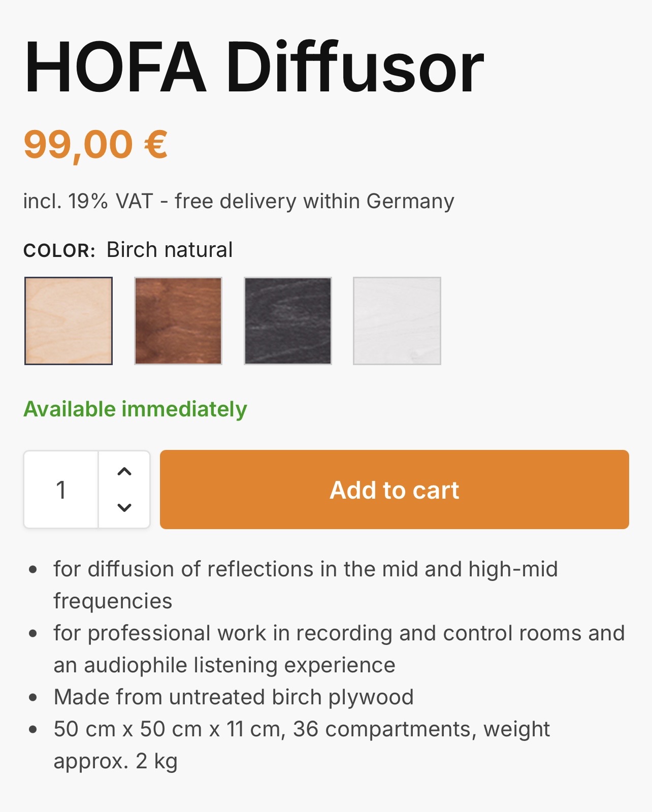This screenshot has width=652, height=812.
Task: Pick the black wood color swatch
Action: (x=288, y=320)
